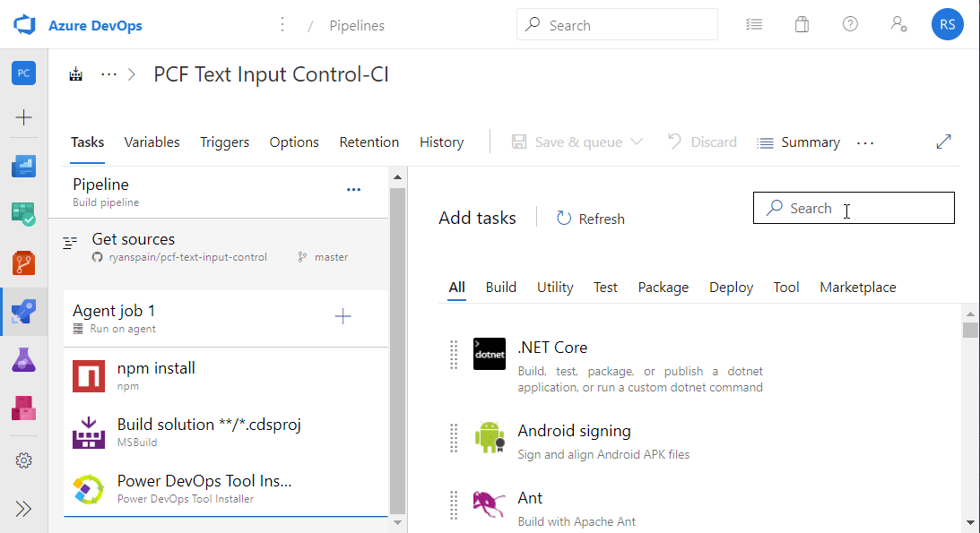Open Repos from the sidebar icon

point(23,262)
